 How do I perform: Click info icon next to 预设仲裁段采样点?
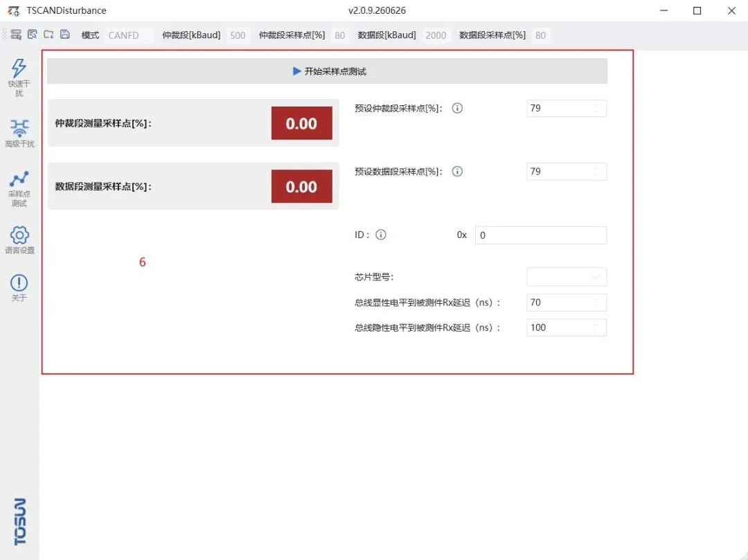coord(457,108)
